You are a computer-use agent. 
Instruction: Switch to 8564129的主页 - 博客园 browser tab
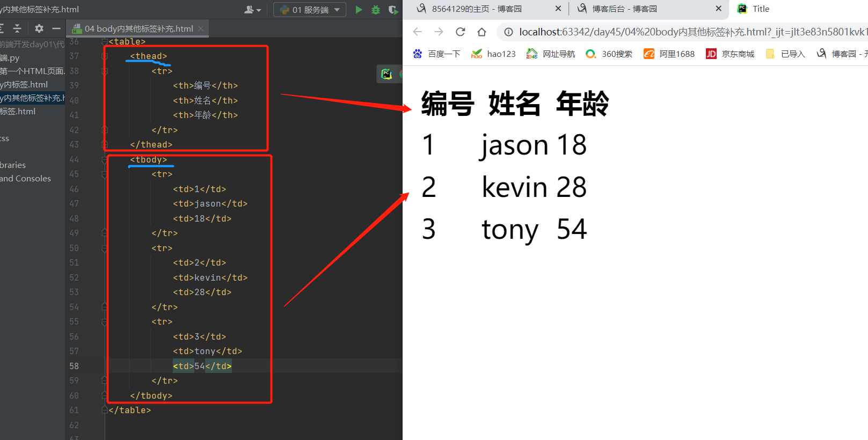click(x=477, y=9)
